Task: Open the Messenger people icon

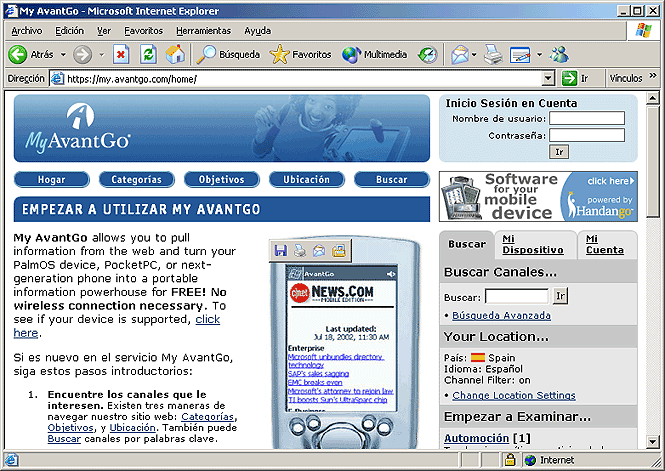Action: click(559, 55)
